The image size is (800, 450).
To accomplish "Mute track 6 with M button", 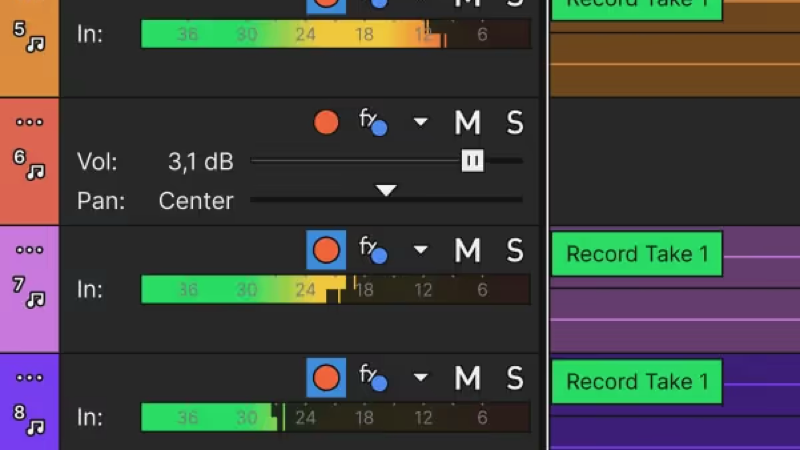I will pos(467,122).
